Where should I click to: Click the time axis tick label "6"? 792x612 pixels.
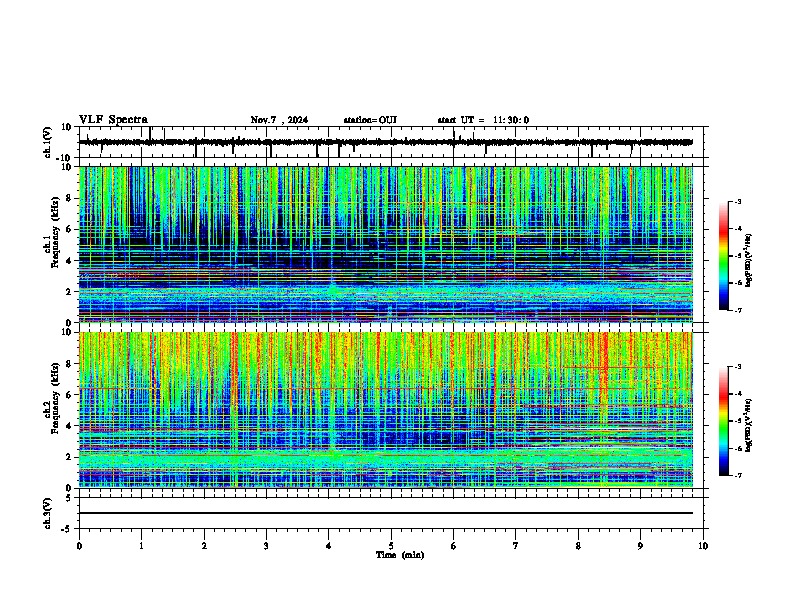(x=453, y=546)
